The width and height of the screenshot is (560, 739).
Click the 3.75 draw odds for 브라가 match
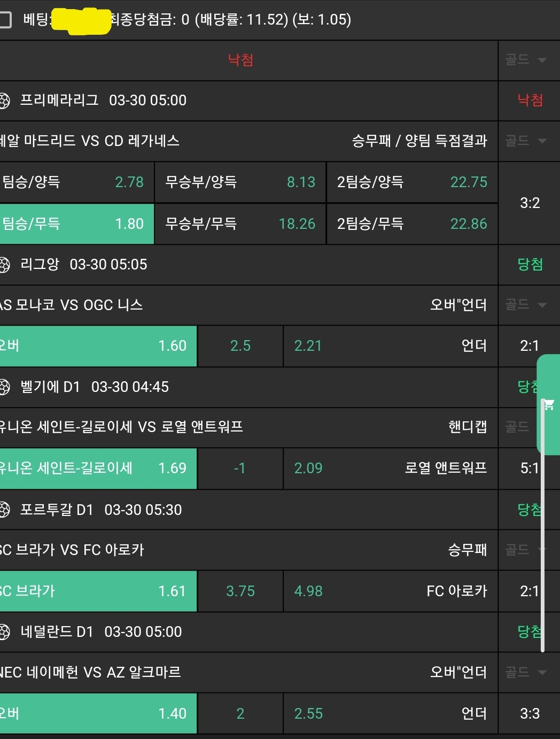point(240,591)
